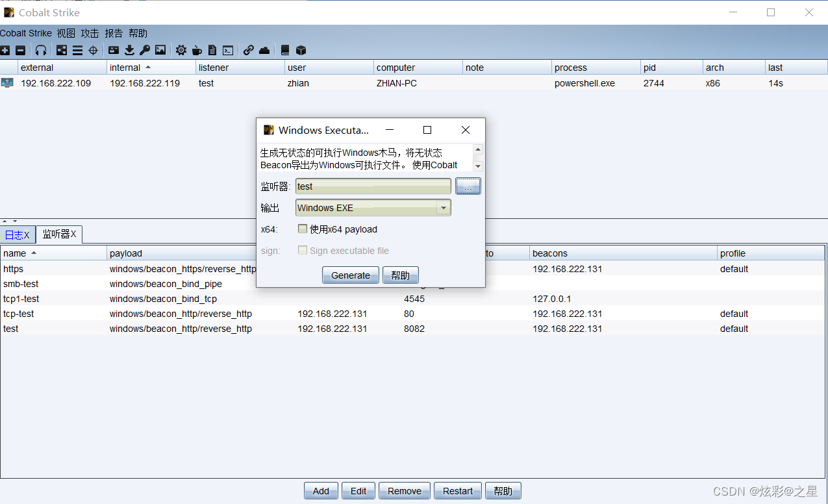Click ZHIAN-PC computer cell
Image resolution: width=828 pixels, height=504 pixels.
[397, 83]
